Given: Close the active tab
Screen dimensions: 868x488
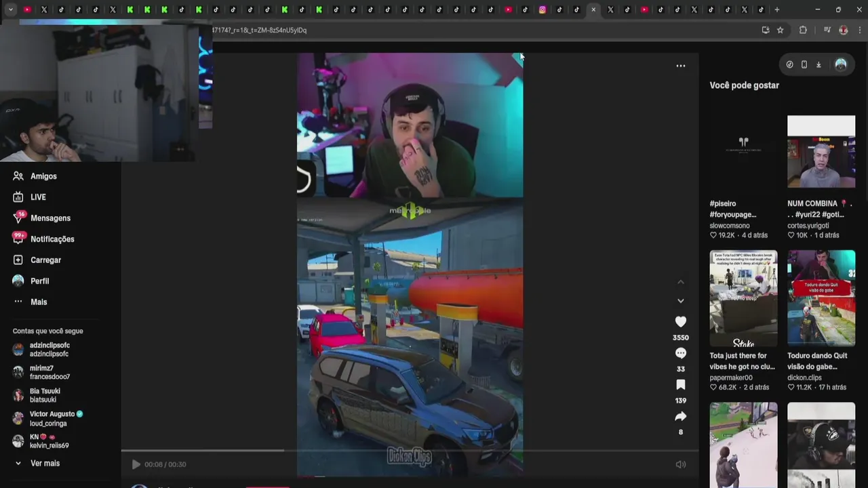Looking at the screenshot, I should [593, 9].
